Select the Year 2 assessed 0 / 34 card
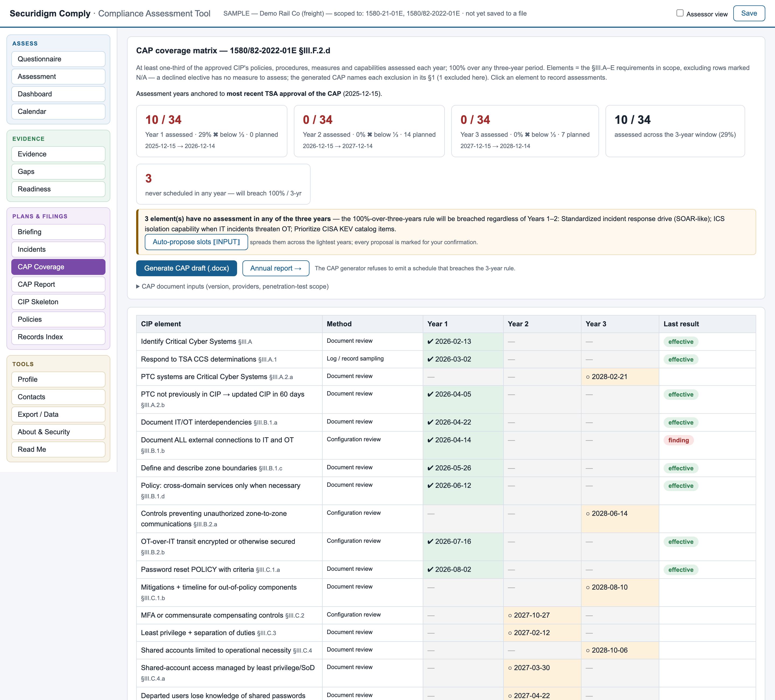Screen dimensions: 775x700 (369, 131)
